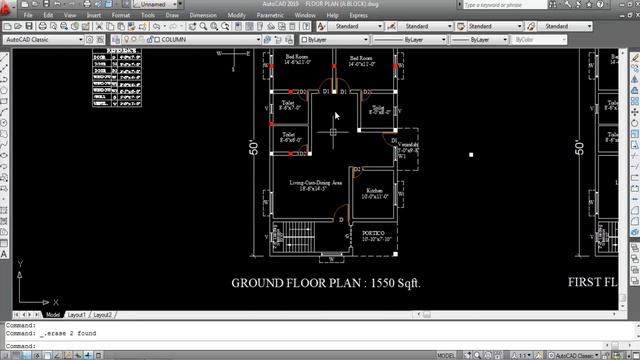Click Make Object's Layer Current icon
This screenshot has height=360, width=640.
point(267,40)
